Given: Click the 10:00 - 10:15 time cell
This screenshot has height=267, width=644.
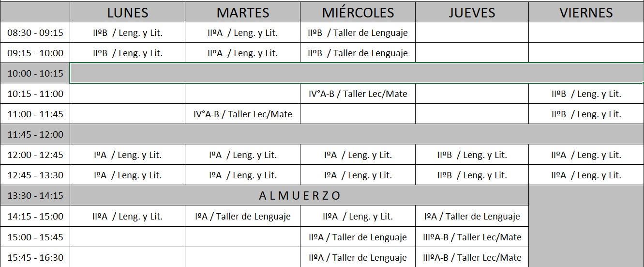Looking at the screenshot, I should click(x=35, y=74).
